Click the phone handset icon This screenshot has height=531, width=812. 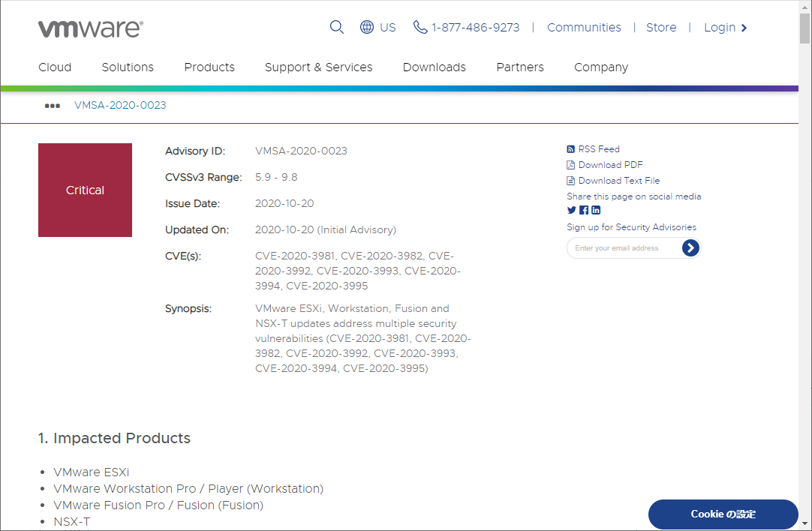420,27
